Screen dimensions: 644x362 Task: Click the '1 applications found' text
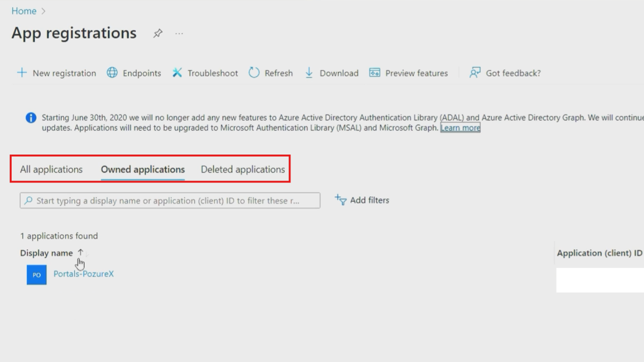coord(59,236)
